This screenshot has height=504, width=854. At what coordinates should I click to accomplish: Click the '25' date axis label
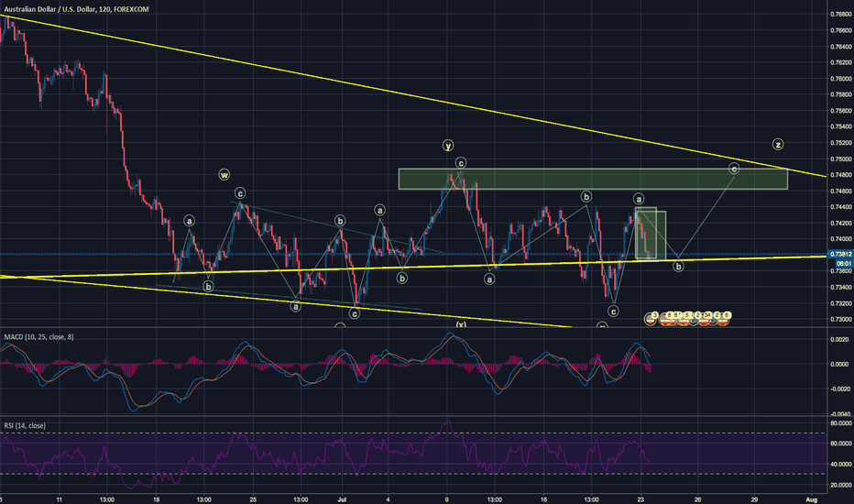click(x=253, y=499)
